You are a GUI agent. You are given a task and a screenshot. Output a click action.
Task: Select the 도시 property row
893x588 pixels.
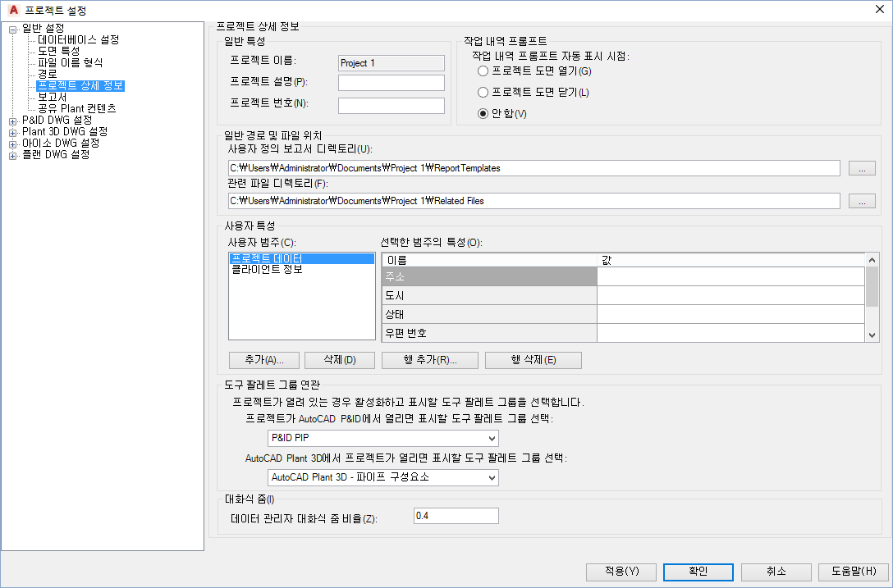tap(489, 295)
